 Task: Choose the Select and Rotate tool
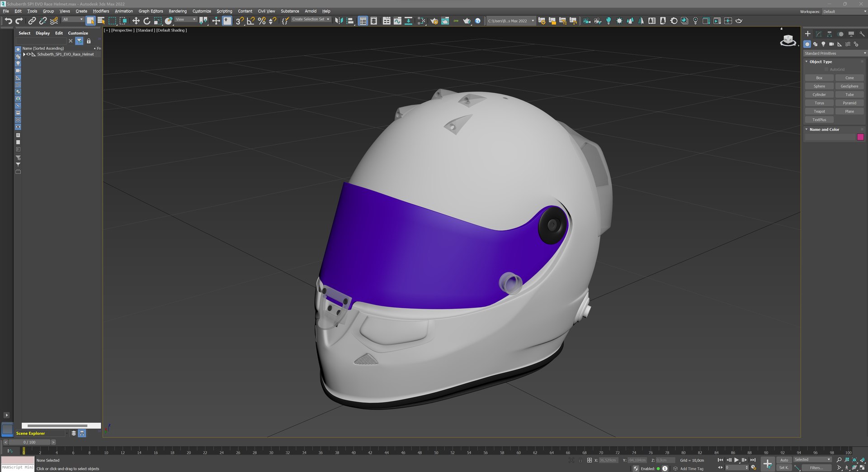(x=146, y=21)
